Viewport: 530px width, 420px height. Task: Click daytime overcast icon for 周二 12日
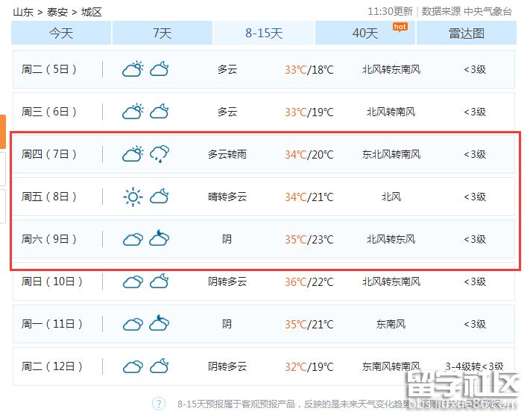click(x=133, y=367)
